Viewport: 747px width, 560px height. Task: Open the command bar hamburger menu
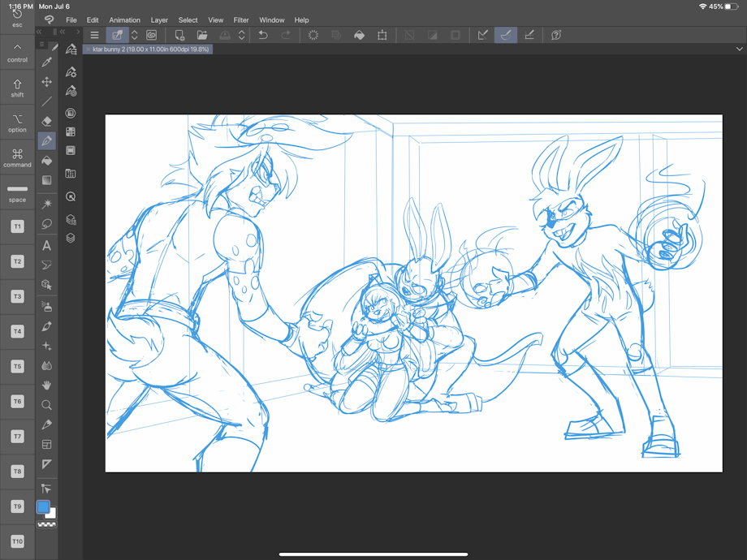tap(94, 35)
